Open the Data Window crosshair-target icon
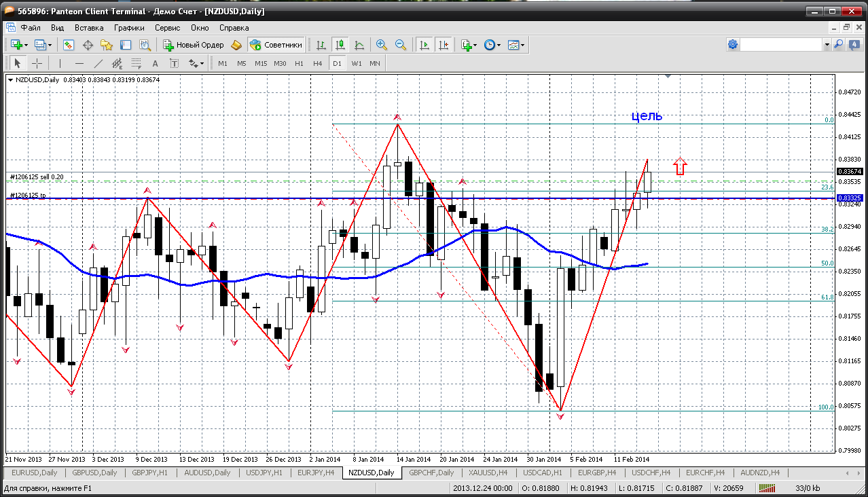This screenshot has height=497, width=868. pyautogui.click(x=88, y=45)
